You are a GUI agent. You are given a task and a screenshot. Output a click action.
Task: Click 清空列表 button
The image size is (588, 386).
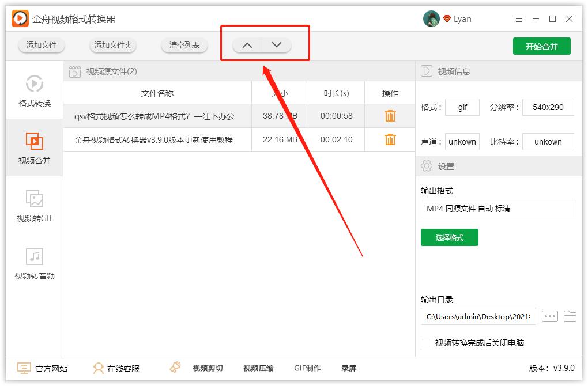point(184,46)
